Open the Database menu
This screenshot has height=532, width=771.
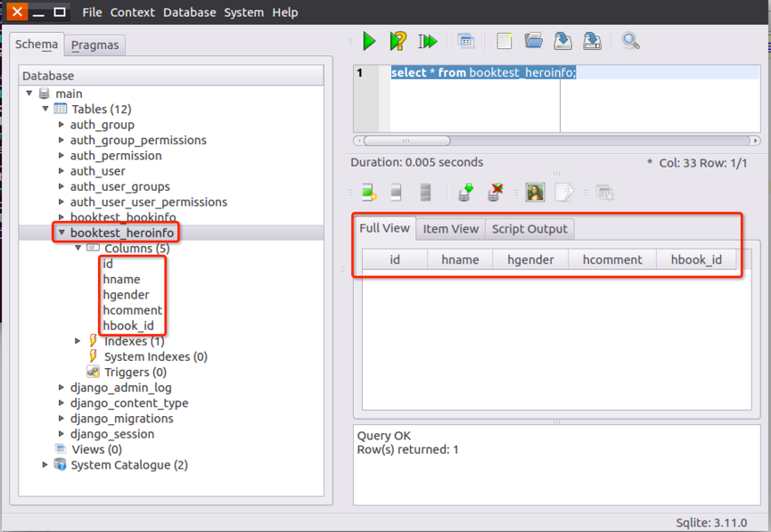tap(189, 12)
